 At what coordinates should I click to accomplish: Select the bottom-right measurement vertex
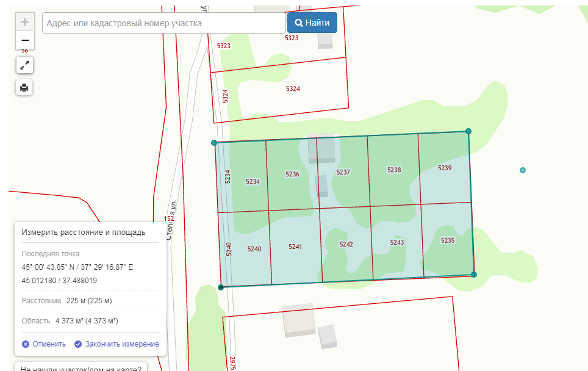(474, 275)
